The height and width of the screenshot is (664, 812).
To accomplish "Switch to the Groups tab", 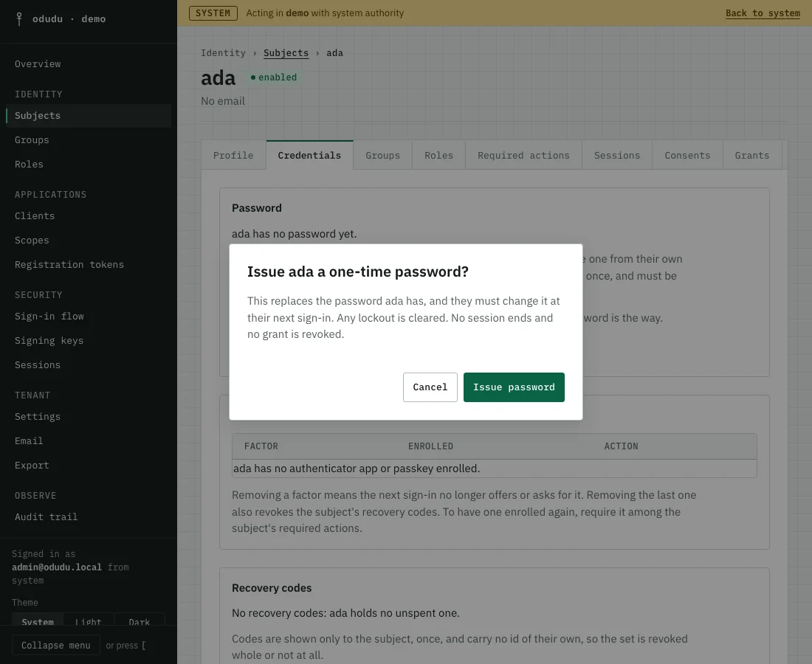I will coord(382,155).
